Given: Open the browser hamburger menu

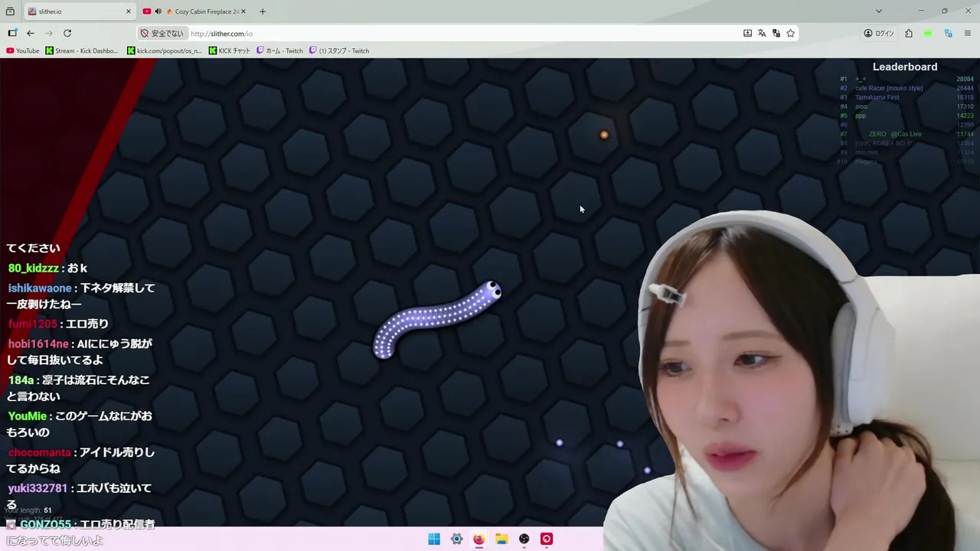Looking at the screenshot, I should point(968,33).
